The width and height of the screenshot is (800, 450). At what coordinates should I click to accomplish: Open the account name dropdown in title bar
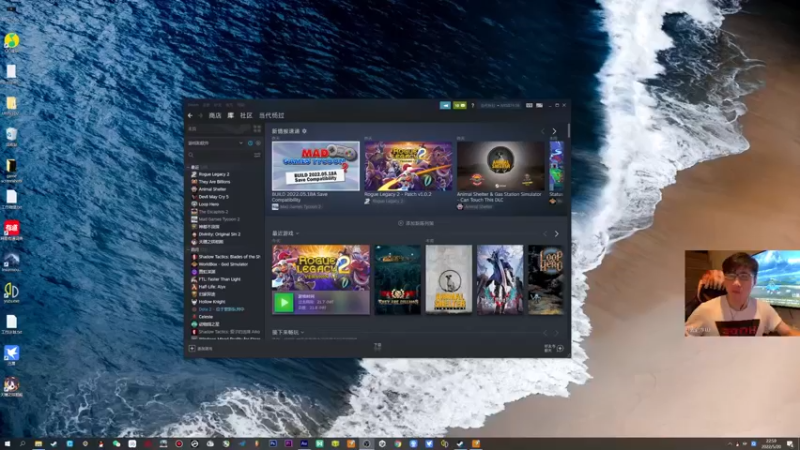(500, 106)
